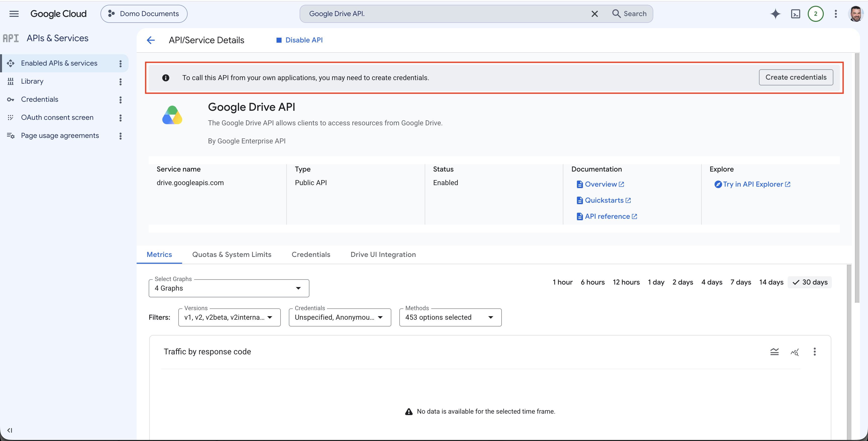Open the API reference link
868x441 pixels.
coord(607,217)
